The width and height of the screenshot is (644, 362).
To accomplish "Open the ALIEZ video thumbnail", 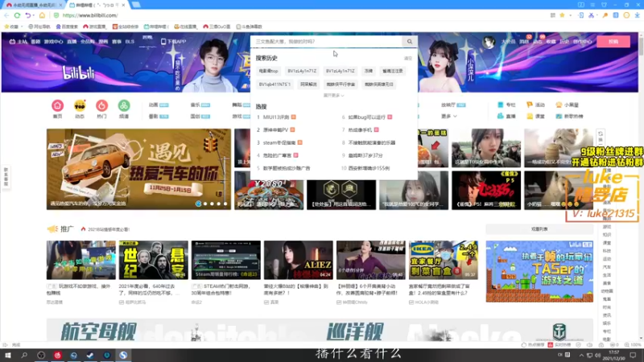I will [x=298, y=260].
